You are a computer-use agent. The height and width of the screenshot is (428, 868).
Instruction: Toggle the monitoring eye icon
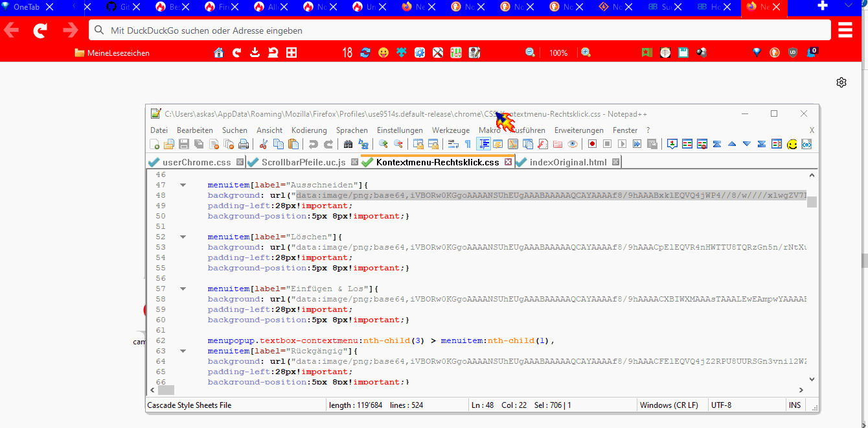click(572, 144)
